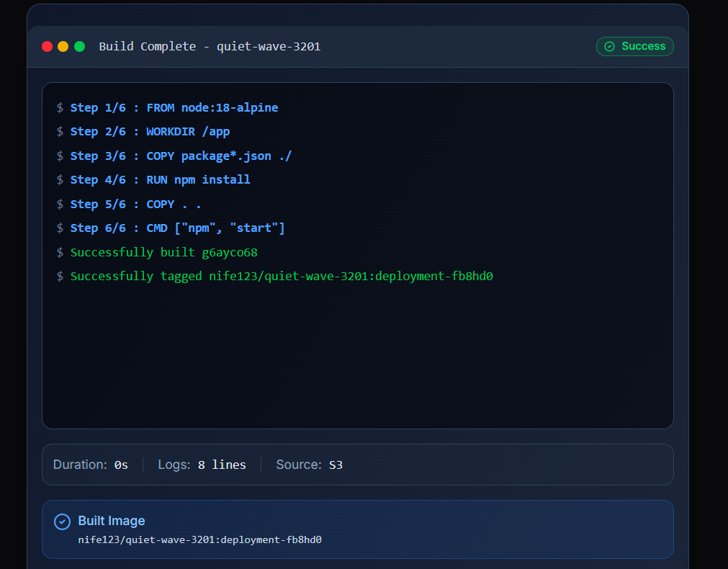728x569 pixels.
Task: Collapse the status bar showing Duration
Action: [x=358, y=465]
